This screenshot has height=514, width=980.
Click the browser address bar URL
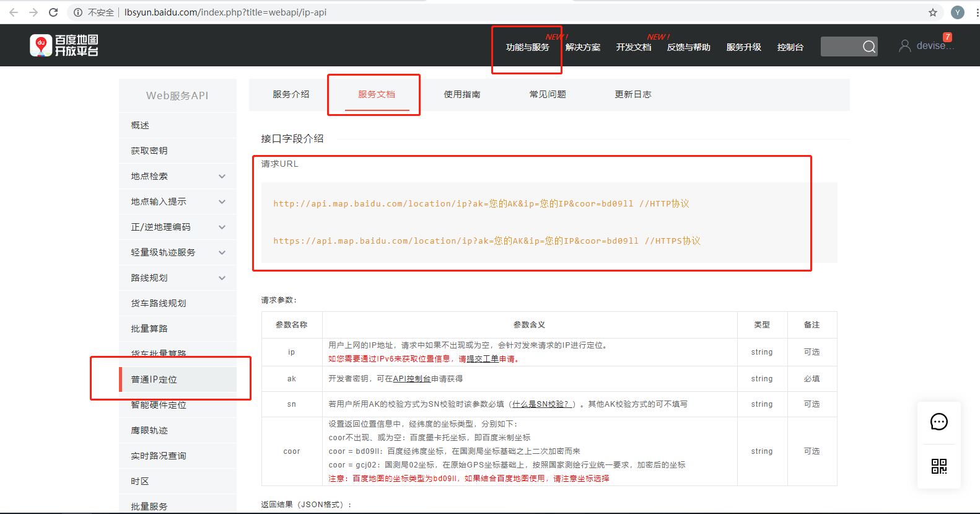point(225,12)
